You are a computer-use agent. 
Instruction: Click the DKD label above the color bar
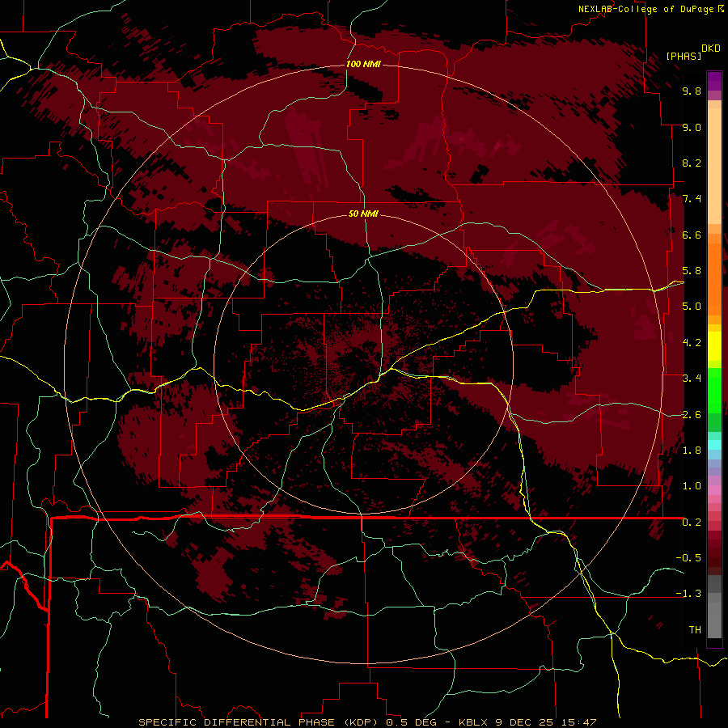pos(711,49)
